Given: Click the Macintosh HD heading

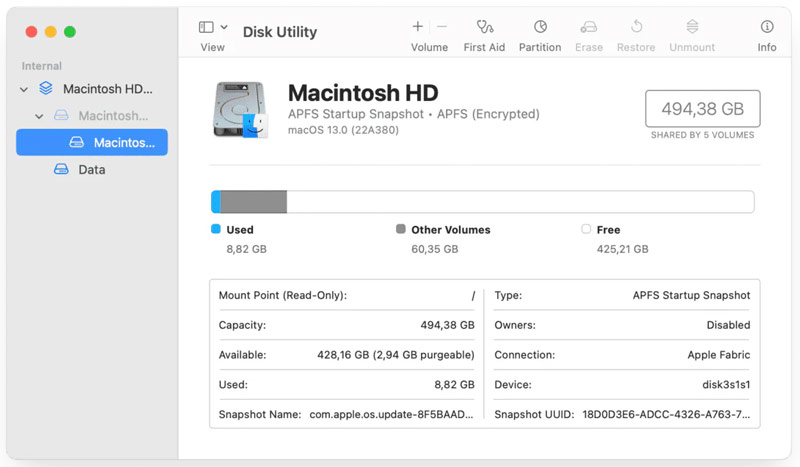Looking at the screenshot, I should (363, 93).
